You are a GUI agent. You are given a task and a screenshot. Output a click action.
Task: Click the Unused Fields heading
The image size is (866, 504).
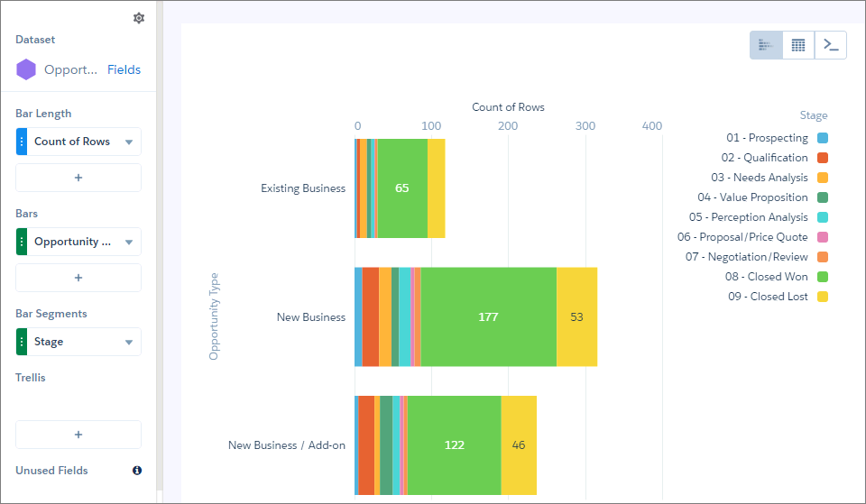(52, 471)
